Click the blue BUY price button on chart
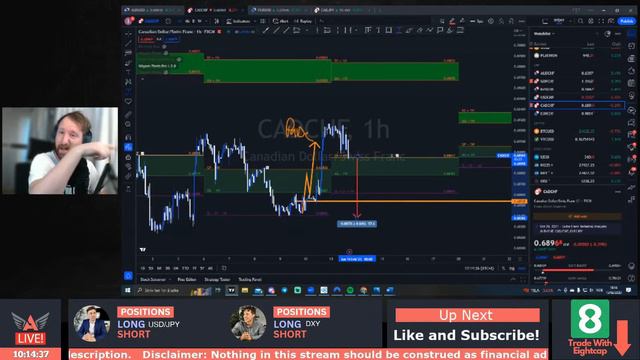Screen dimensions: 640x360 pyautogui.click(x=172, y=39)
